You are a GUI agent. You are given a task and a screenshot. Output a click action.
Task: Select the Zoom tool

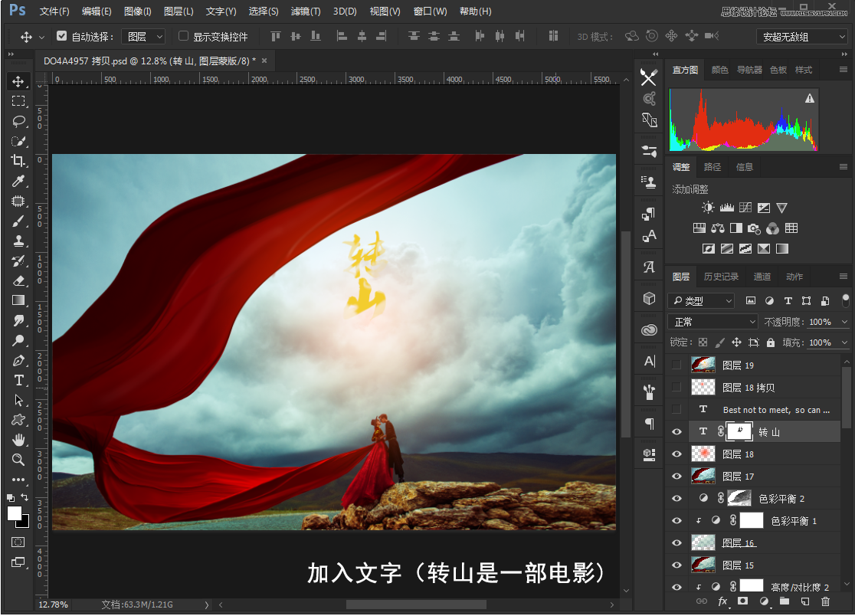(18, 460)
